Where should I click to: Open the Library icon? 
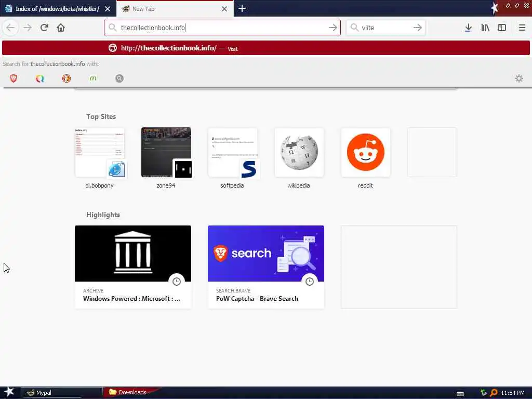tap(485, 28)
